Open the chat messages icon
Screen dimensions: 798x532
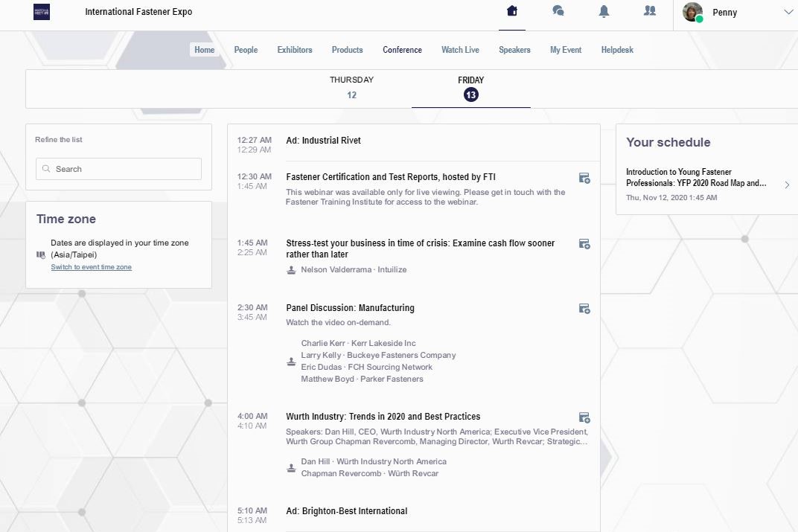coord(558,11)
